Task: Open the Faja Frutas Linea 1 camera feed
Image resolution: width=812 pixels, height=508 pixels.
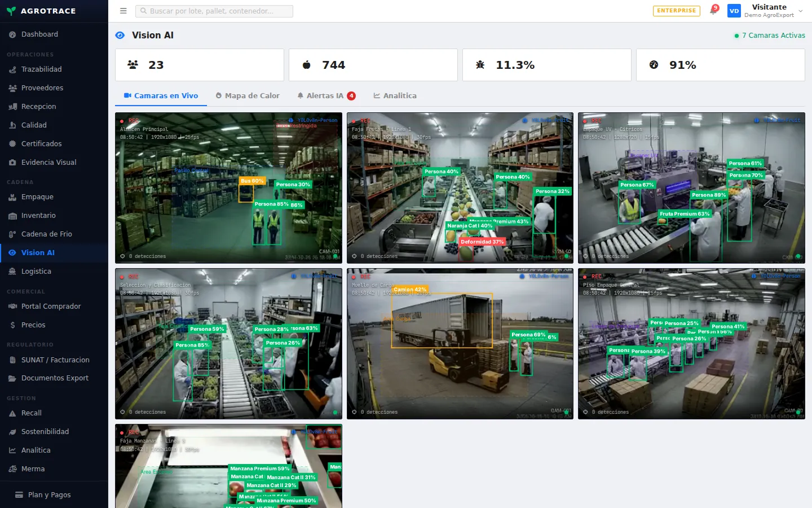Action: [460, 188]
